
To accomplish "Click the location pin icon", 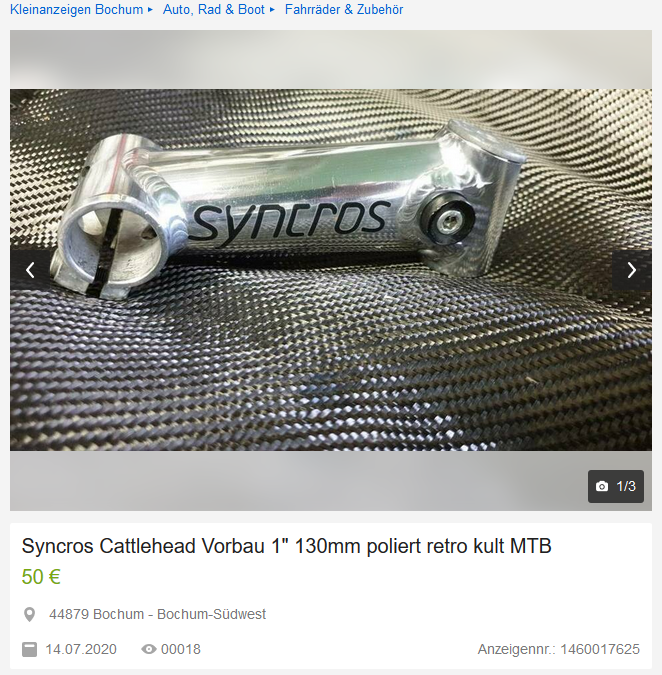I will pyautogui.click(x=29, y=614).
